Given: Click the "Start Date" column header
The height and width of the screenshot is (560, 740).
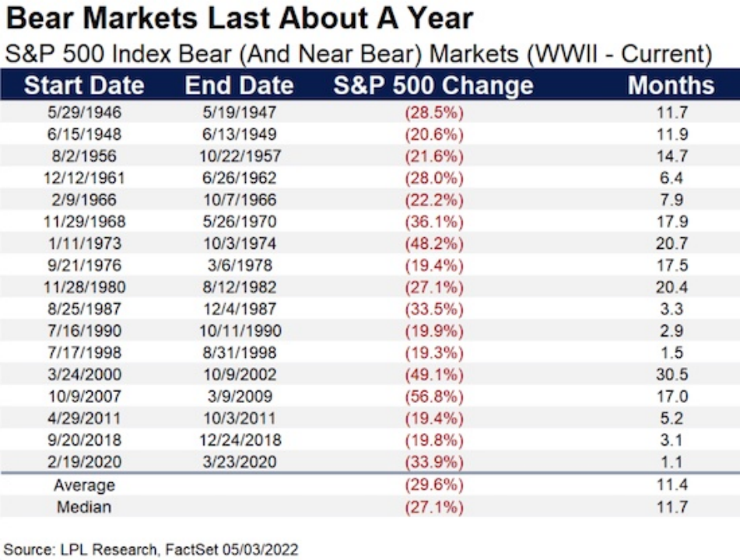Looking at the screenshot, I should [x=84, y=85].
